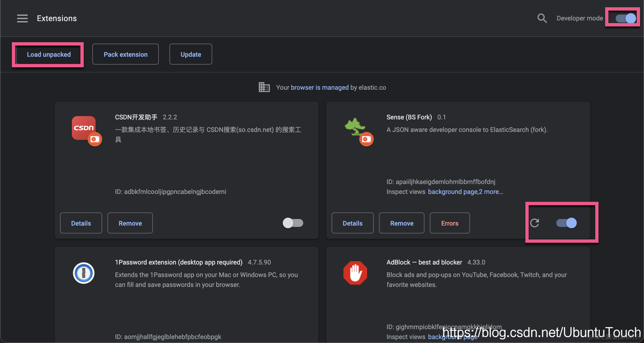644x343 pixels.
Task: Click the AdBlock red hand icon
Action: tap(355, 273)
